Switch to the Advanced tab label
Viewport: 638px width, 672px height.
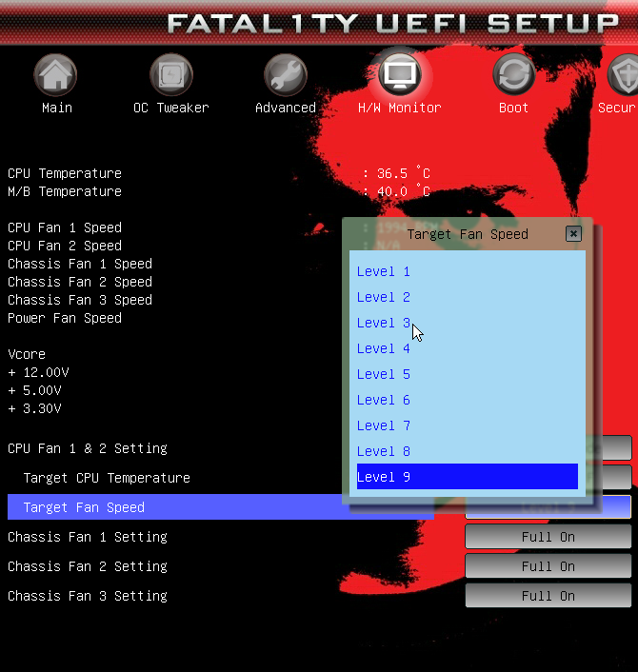[x=286, y=108]
